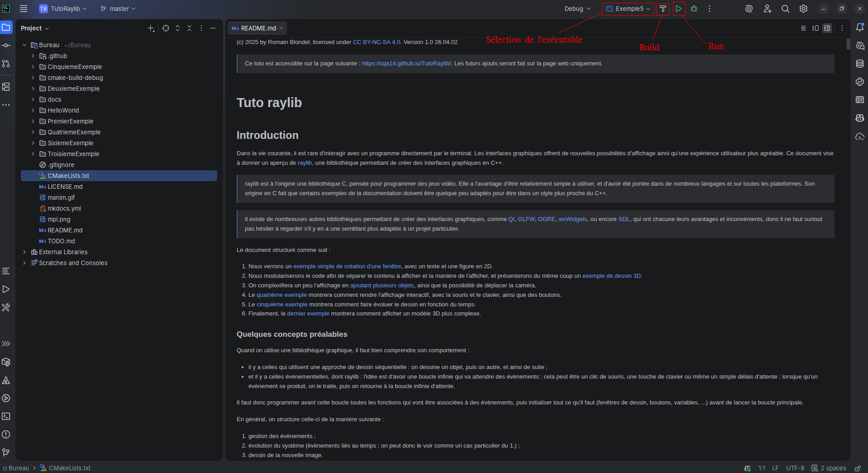The height and width of the screenshot is (473, 868).
Task: Open the Database tool window
Action: point(859,64)
